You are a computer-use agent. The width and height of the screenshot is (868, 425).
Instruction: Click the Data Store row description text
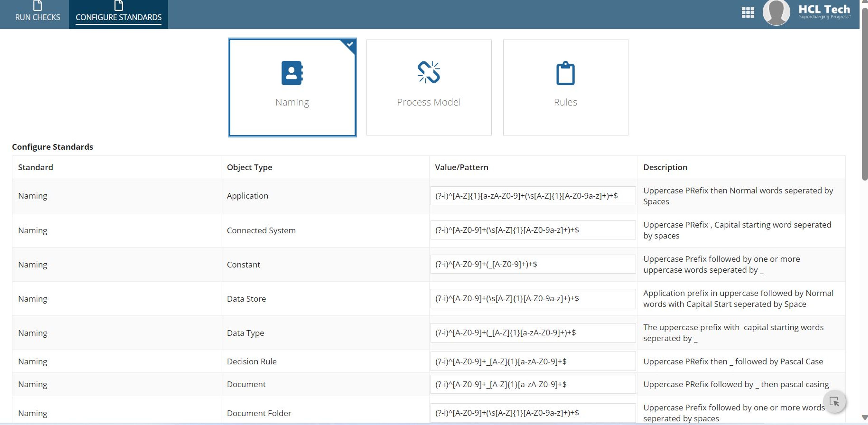[x=738, y=299]
